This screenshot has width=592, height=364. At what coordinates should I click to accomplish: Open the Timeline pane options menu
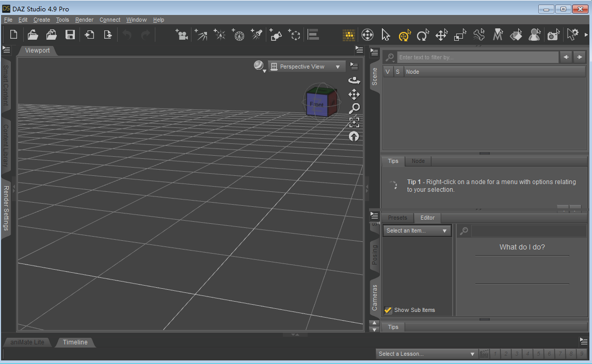(584, 341)
